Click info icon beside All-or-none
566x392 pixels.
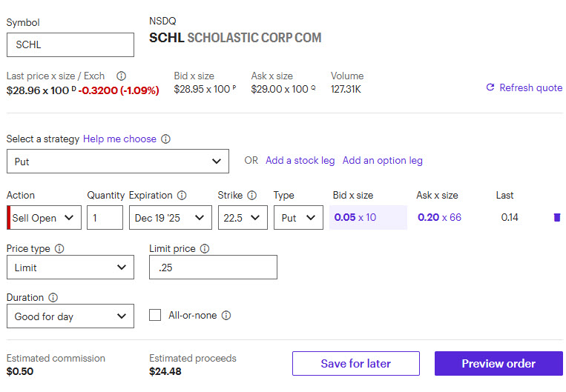[x=226, y=316]
